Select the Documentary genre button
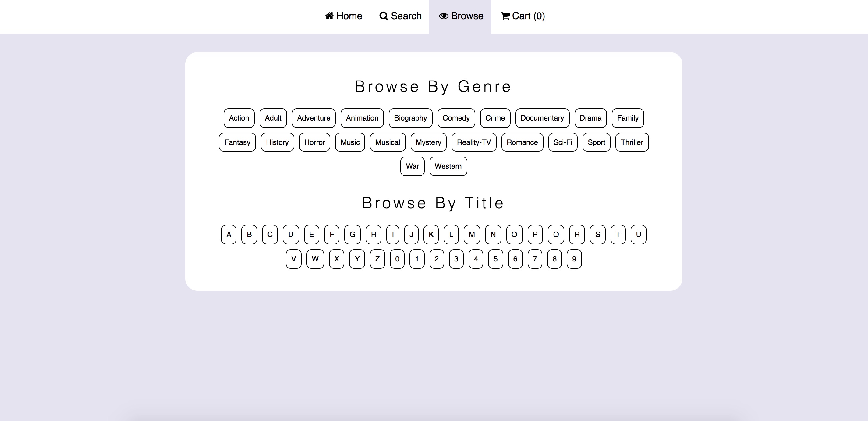 (542, 118)
